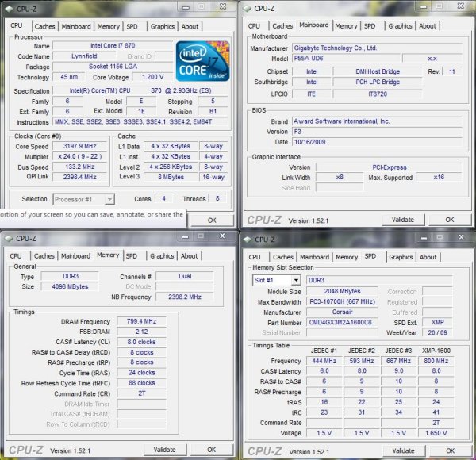This screenshot has width=476, height=460.
Task: Open Graphics tab in Memory window
Action: click(162, 256)
